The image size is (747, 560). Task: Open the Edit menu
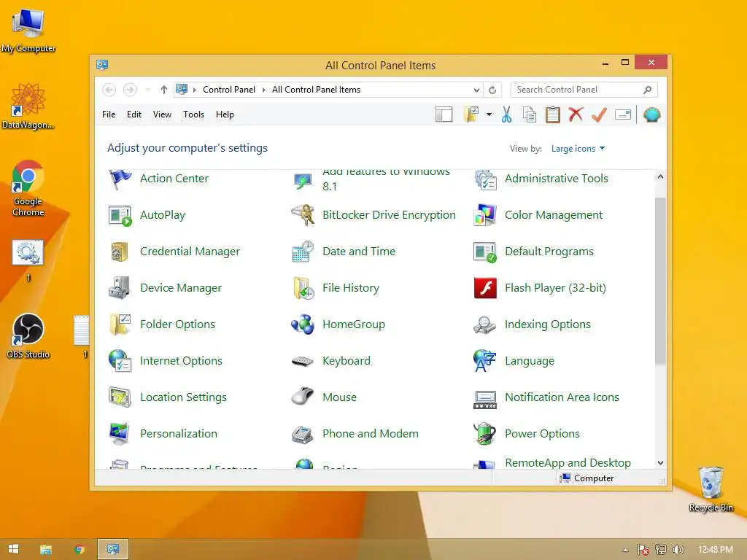click(x=134, y=114)
